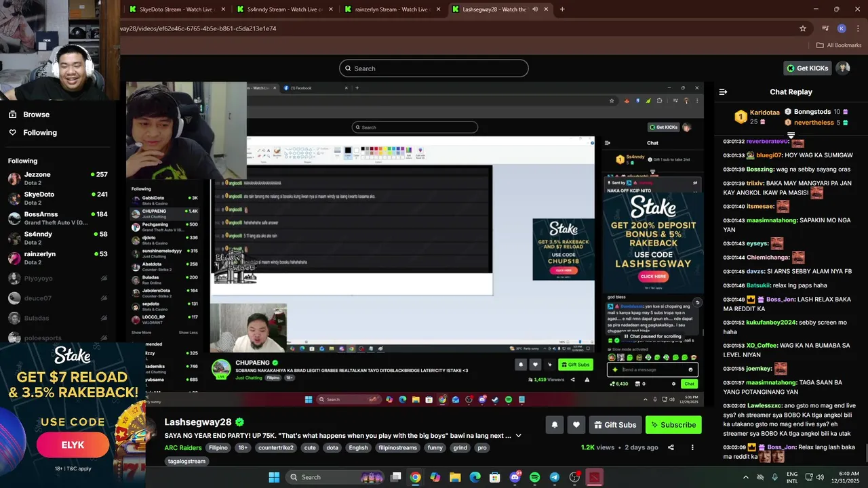Open Chrome's three-dot menu
Screen dimensions: 868x488
[856, 28]
